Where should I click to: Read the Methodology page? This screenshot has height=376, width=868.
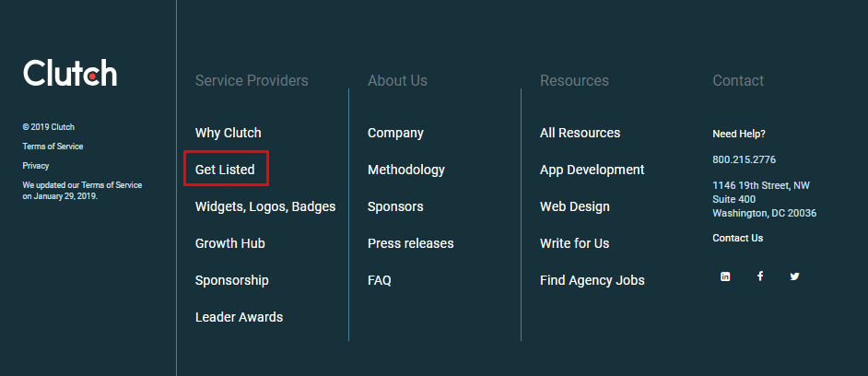coord(406,170)
